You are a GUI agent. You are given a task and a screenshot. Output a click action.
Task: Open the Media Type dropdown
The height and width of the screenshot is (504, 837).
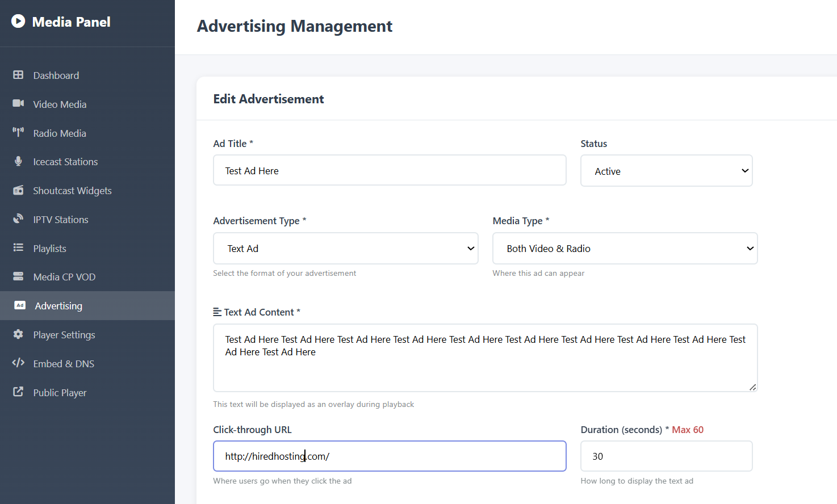click(x=625, y=249)
